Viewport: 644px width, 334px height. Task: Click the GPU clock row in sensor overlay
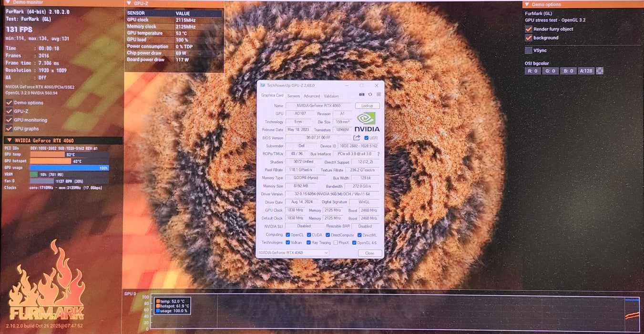tap(174, 20)
